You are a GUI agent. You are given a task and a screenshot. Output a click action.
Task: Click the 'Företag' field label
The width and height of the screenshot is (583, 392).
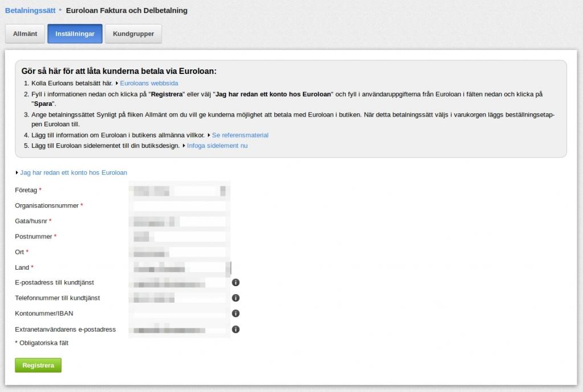click(26, 190)
